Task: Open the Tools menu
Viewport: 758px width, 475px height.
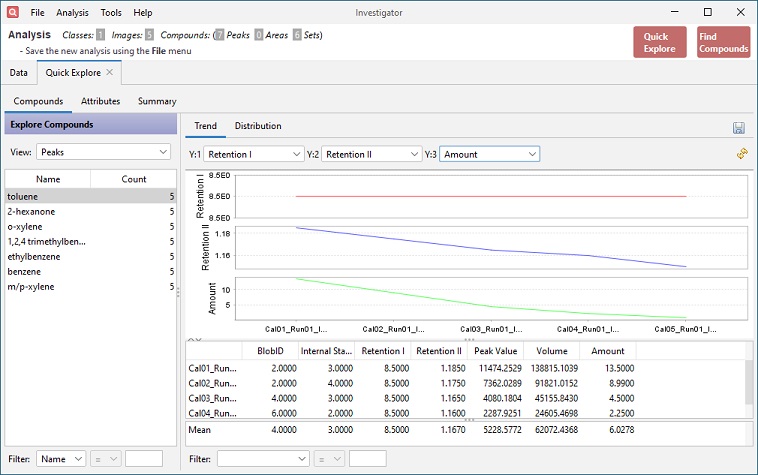Action: click(x=111, y=13)
